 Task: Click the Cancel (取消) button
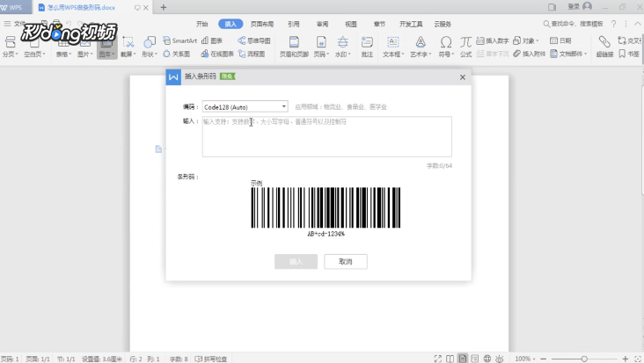coord(346,262)
